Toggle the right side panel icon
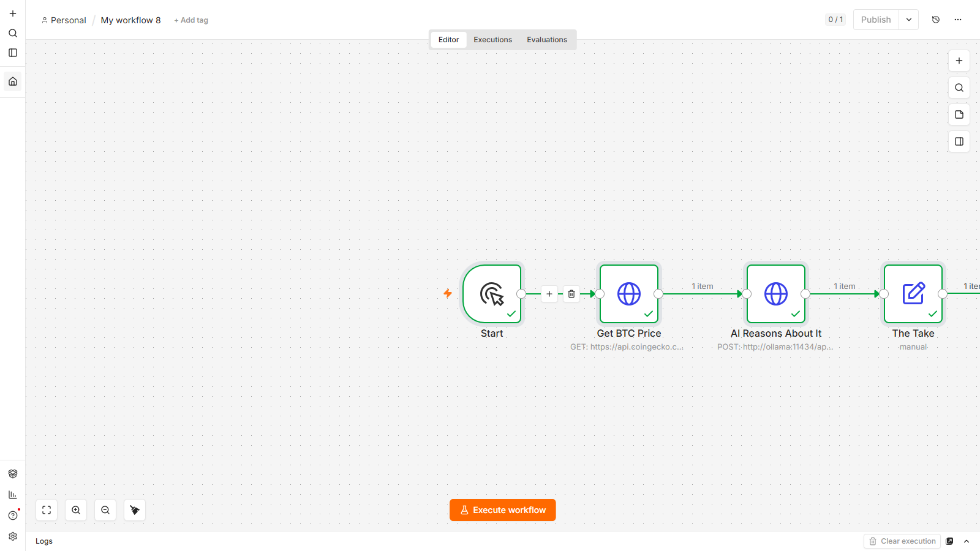 click(x=959, y=141)
